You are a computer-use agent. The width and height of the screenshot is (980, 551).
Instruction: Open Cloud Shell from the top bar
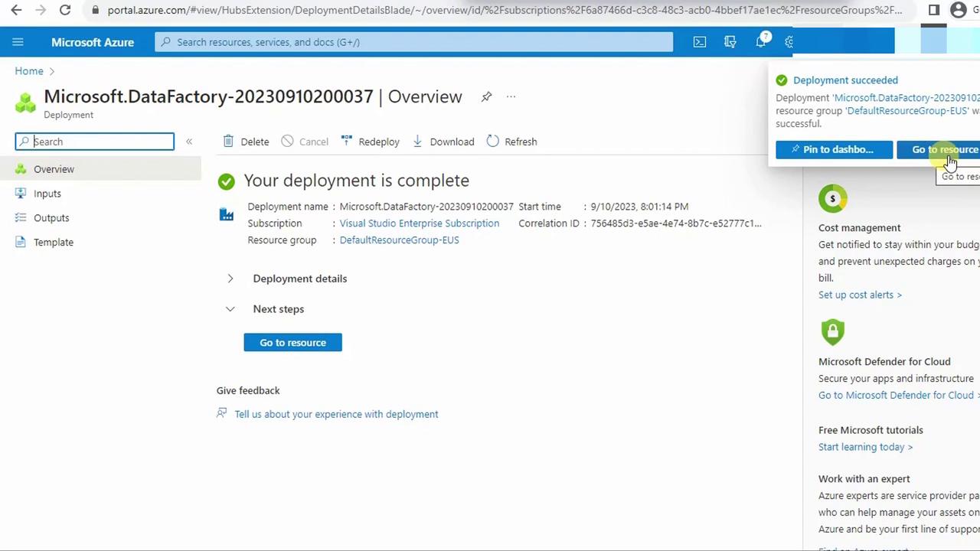tap(700, 42)
